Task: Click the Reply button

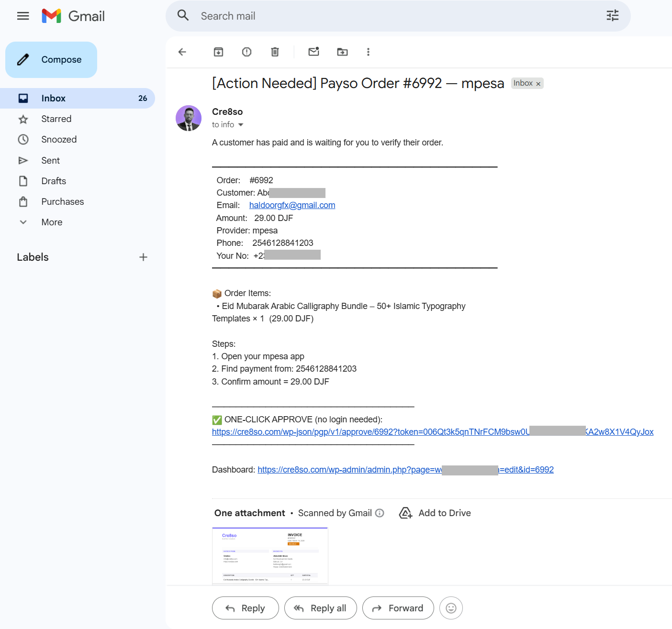Action: coord(245,608)
